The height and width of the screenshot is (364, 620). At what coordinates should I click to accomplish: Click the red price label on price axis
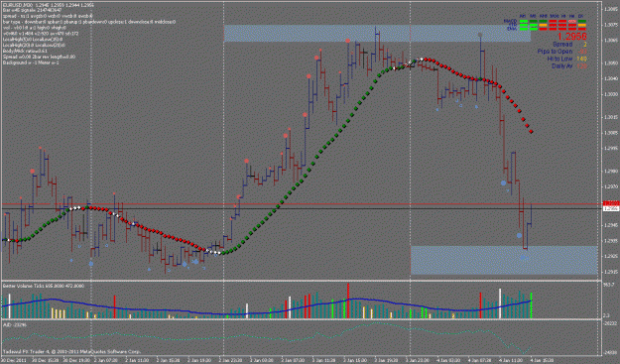611,203
